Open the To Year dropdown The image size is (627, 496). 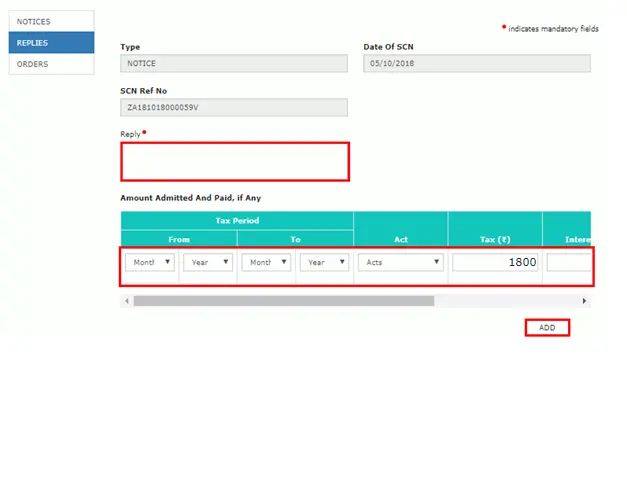[x=323, y=262]
